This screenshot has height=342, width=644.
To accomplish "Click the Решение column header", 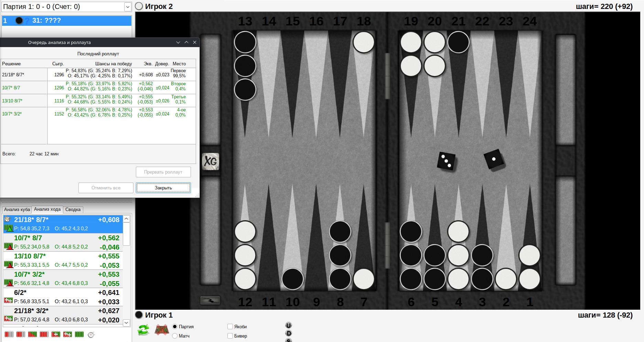I will [x=11, y=64].
